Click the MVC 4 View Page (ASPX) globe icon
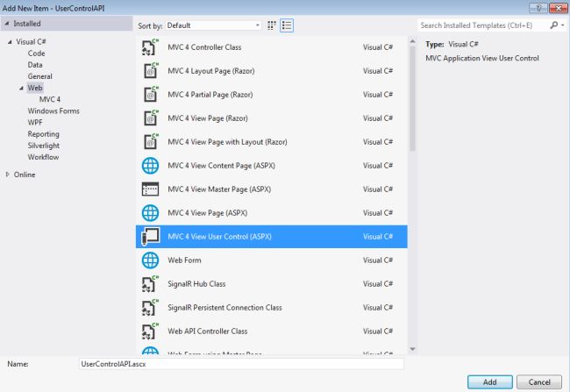This screenshot has width=570, height=392. (x=150, y=213)
